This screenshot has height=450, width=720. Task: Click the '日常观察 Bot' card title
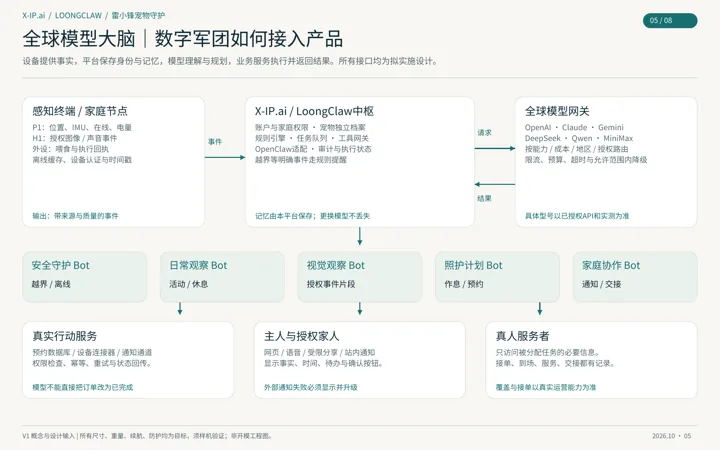198,265
